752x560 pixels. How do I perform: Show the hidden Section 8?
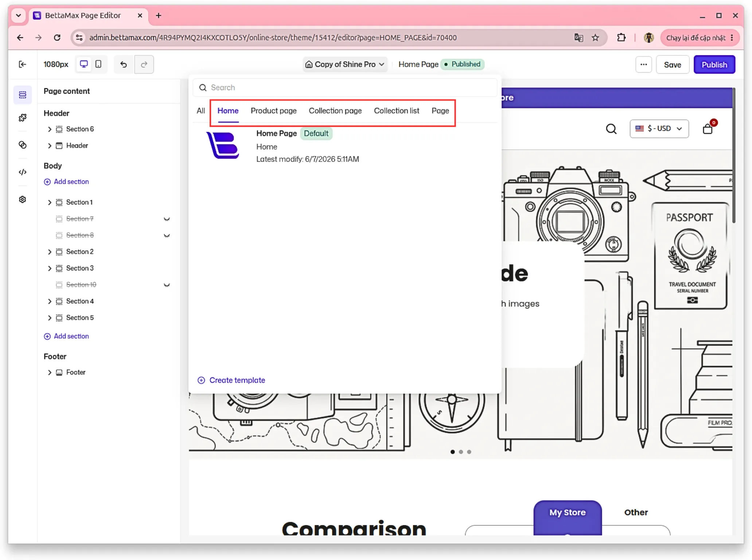167,236
